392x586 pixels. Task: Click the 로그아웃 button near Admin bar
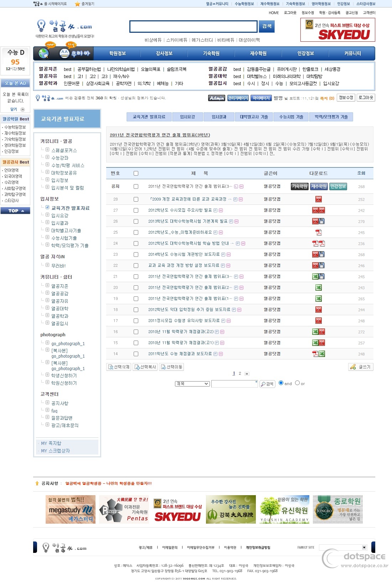(x=366, y=98)
